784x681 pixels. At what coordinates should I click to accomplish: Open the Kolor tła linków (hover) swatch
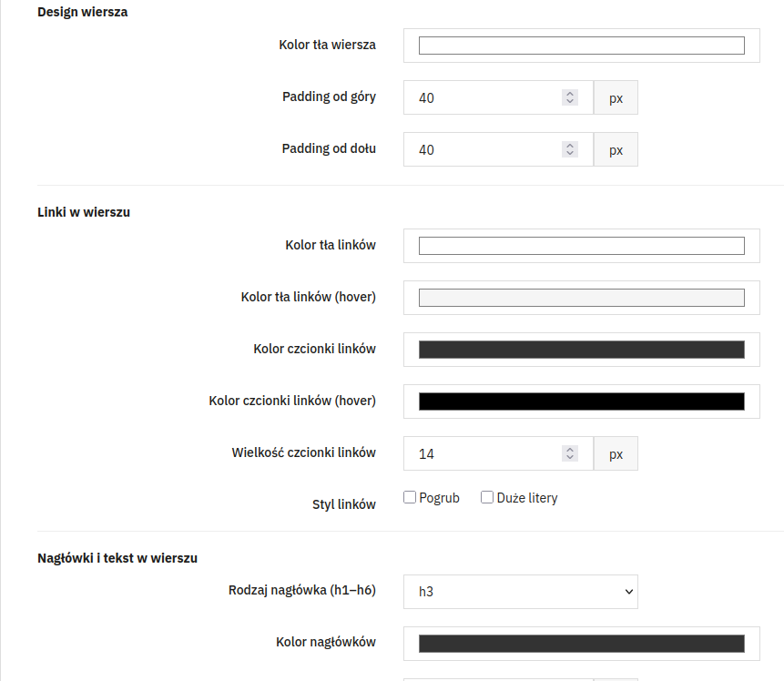(x=582, y=298)
